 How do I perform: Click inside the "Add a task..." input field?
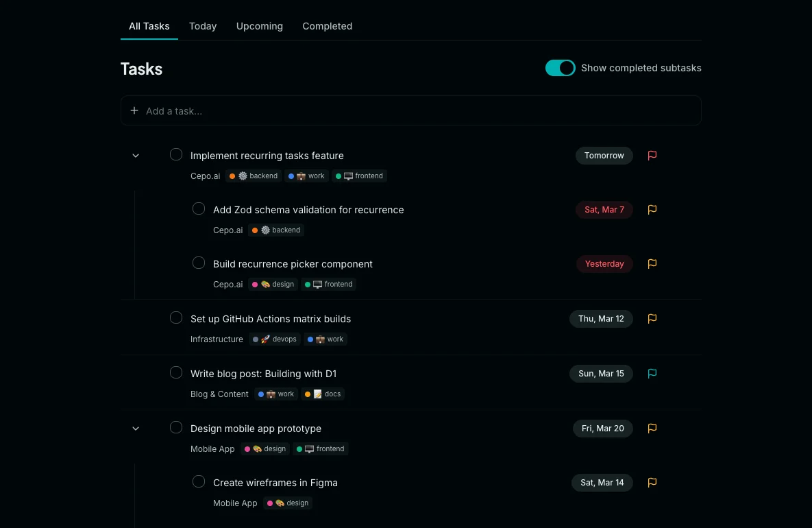pyautogui.click(x=274, y=110)
